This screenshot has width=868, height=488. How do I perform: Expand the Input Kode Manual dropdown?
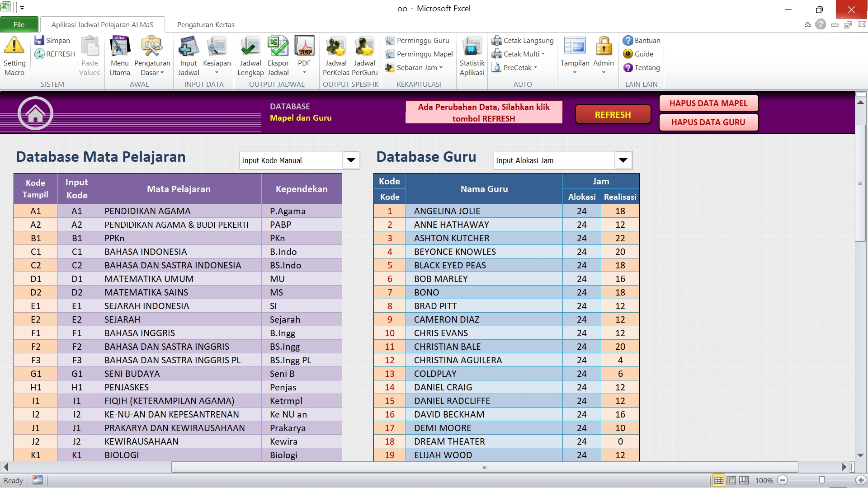pos(351,160)
